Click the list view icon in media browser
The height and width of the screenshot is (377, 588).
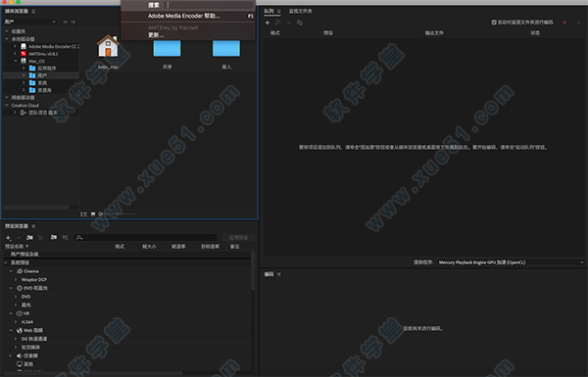point(83,214)
